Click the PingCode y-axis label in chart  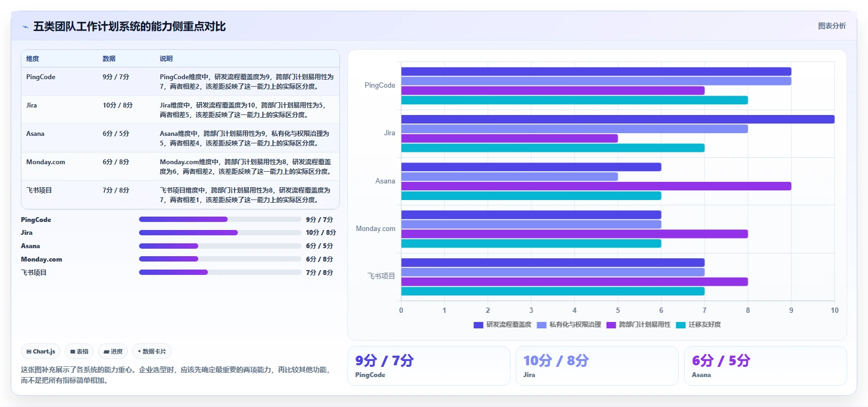tap(379, 86)
